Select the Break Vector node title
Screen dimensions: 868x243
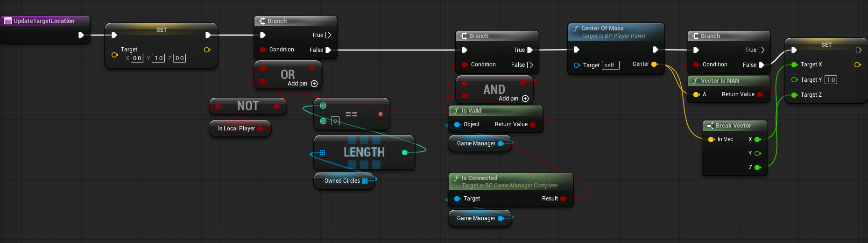[733, 126]
